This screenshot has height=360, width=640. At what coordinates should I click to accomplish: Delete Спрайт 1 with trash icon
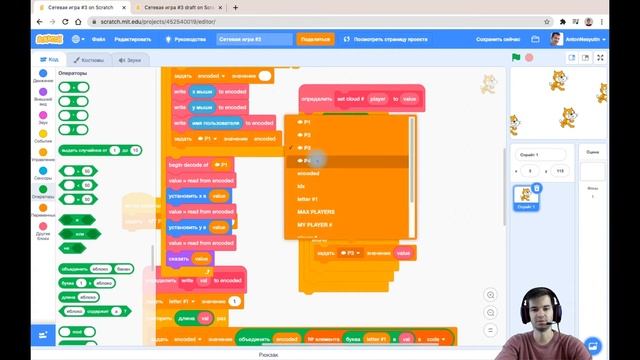(x=537, y=188)
